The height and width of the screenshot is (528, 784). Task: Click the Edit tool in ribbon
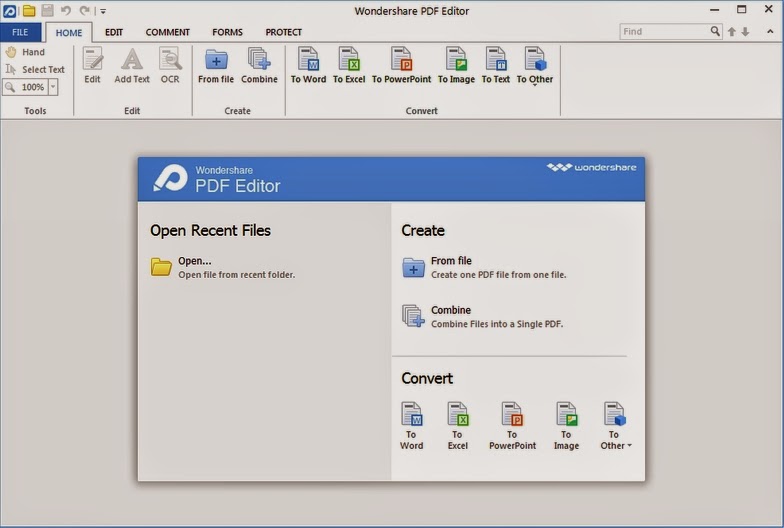tap(92, 66)
